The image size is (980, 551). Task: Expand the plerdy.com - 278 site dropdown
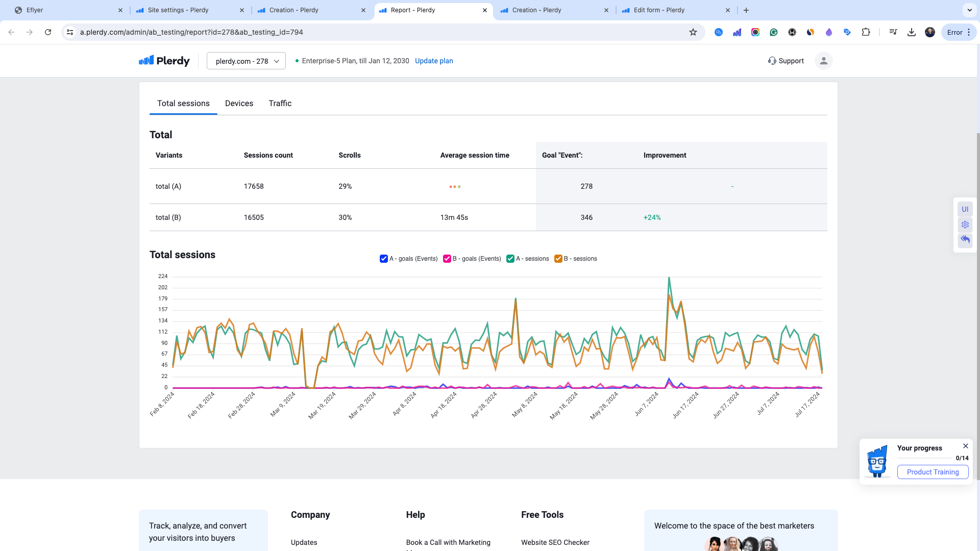(x=246, y=61)
